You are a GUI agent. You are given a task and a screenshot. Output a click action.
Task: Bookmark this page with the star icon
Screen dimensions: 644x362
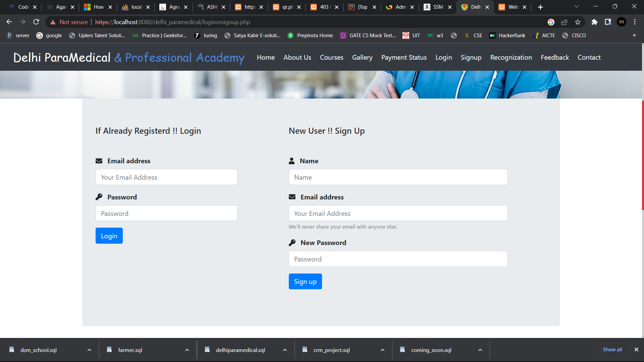pos(578,22)
